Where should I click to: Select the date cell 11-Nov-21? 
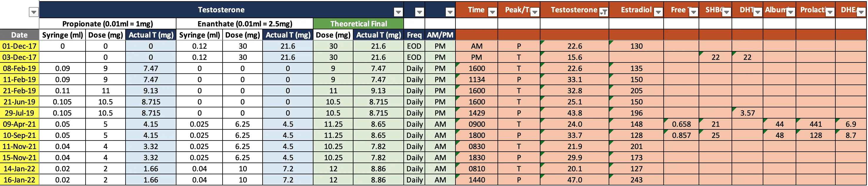(x=19, y=146)
